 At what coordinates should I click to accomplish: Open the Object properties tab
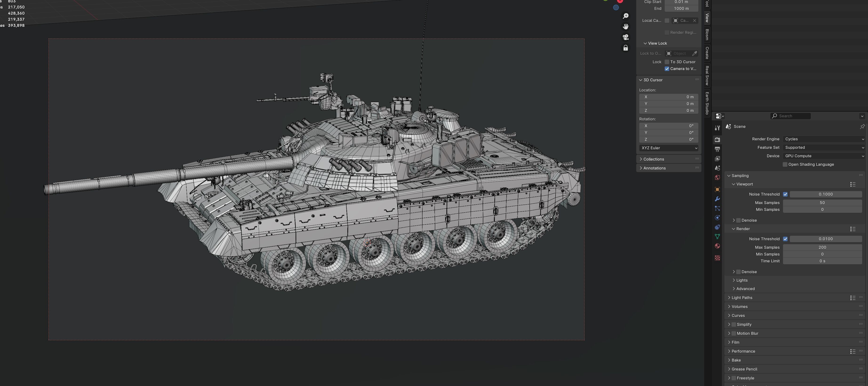(717, 189)
